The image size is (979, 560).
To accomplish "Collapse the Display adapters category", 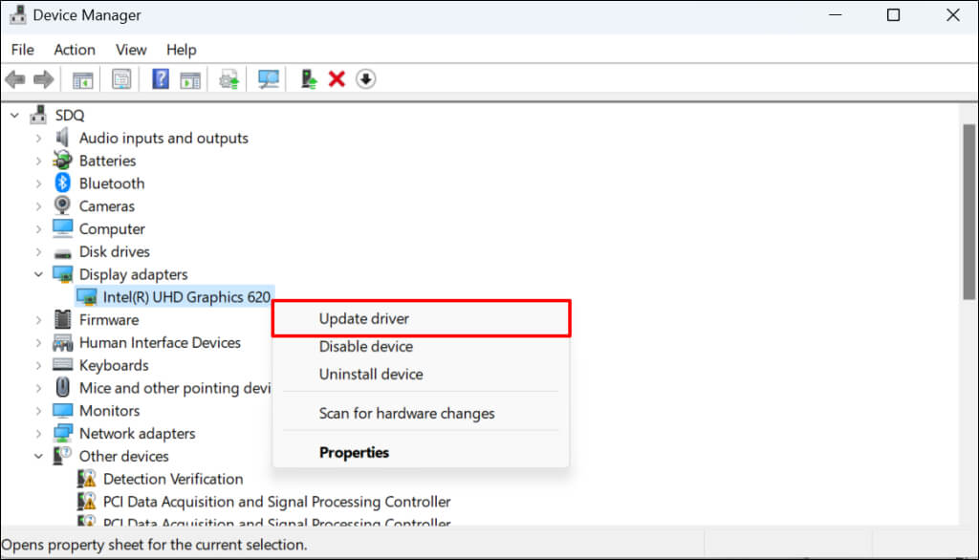I will [38, 274].
